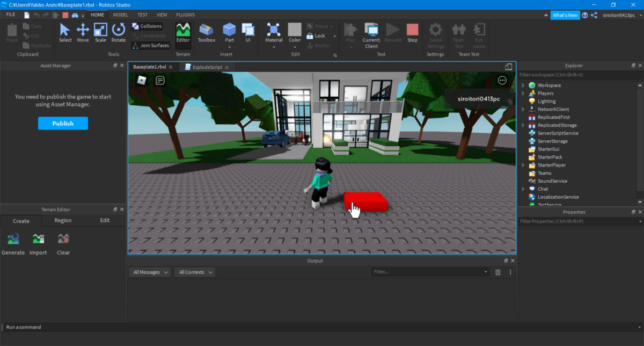Open the Output filter dropdown arrow
The height and width of the screenshot is (346, 644).
486,272
